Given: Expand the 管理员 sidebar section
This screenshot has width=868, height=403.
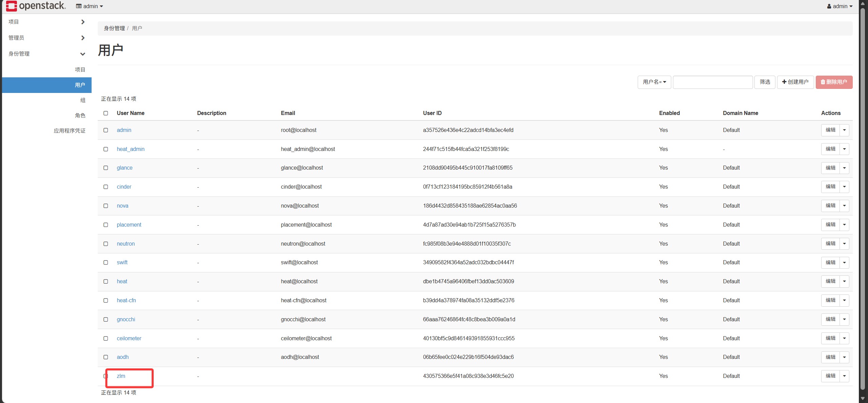Looking at the screenshot, I should point(47,38).
